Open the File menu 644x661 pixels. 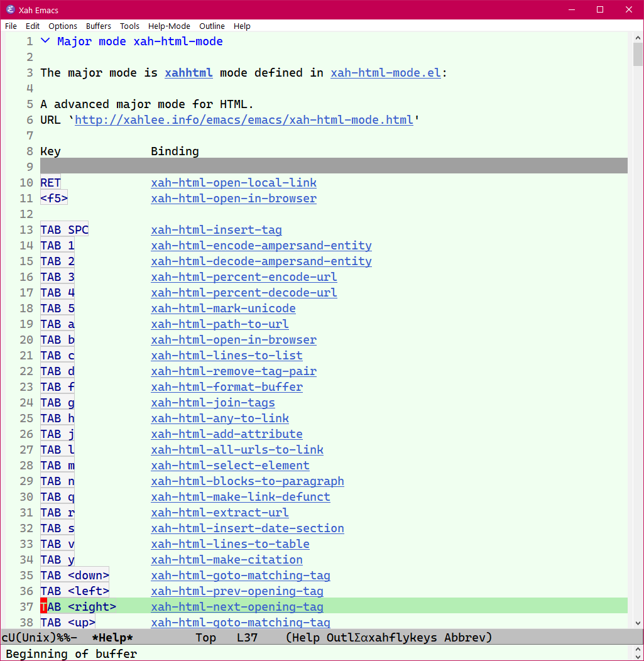coord(11,26)
